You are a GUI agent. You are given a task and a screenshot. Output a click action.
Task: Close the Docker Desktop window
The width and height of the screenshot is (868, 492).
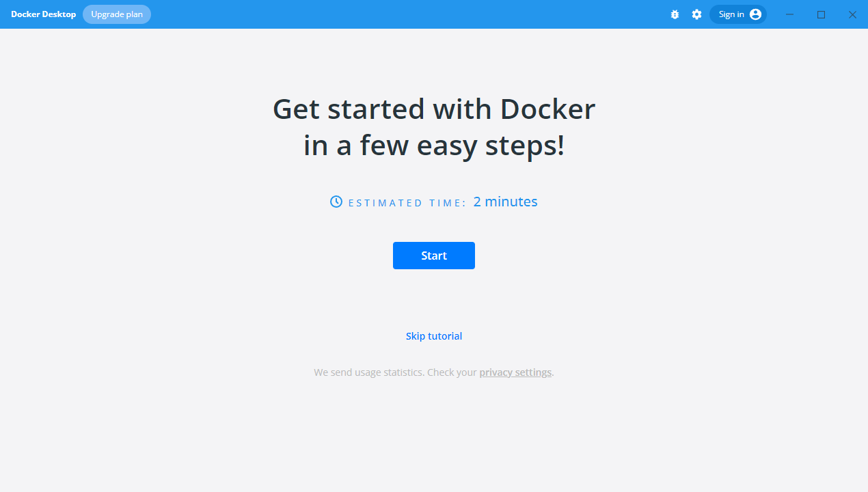[x=852, y=14]
